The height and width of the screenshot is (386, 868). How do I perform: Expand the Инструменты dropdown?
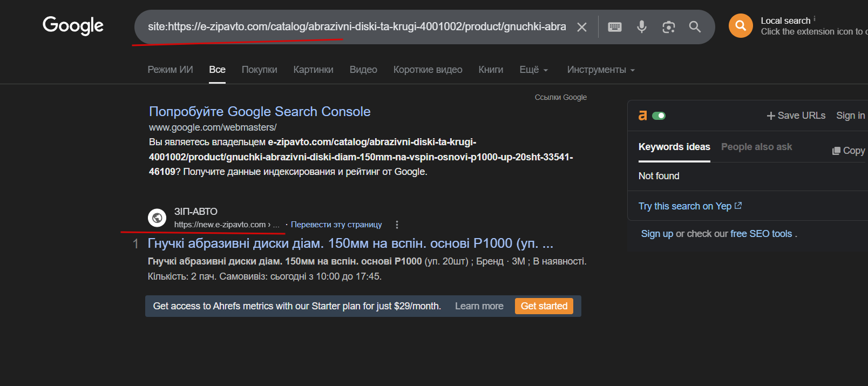(x=601, y=70)
